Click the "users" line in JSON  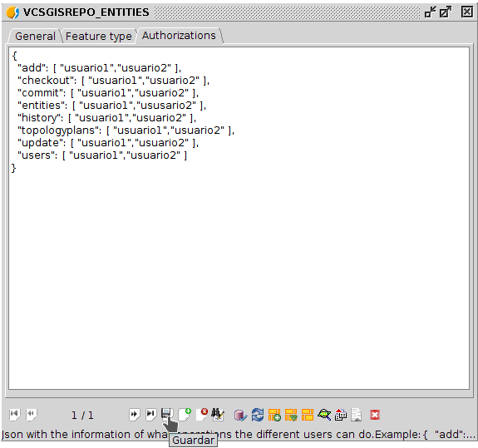tap(102, 155)
